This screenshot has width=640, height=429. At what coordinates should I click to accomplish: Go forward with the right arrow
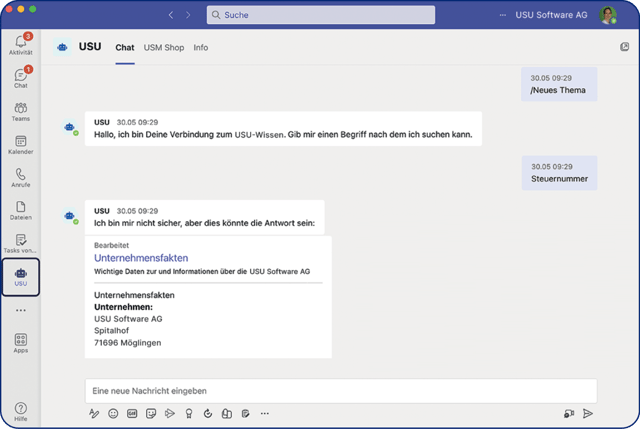(x=188, y=15)
